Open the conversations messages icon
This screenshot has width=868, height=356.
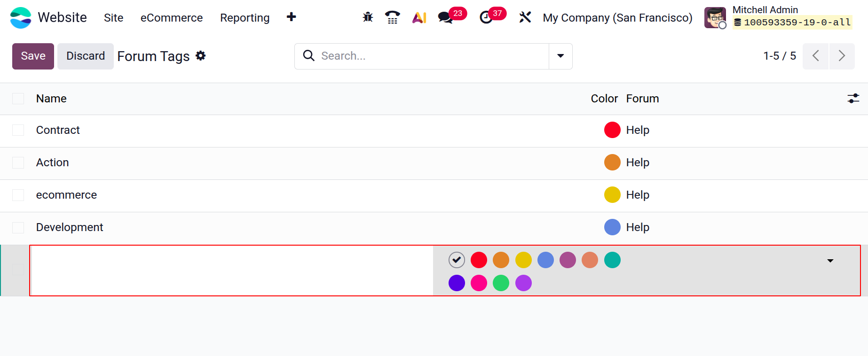(x=445, y=17)
